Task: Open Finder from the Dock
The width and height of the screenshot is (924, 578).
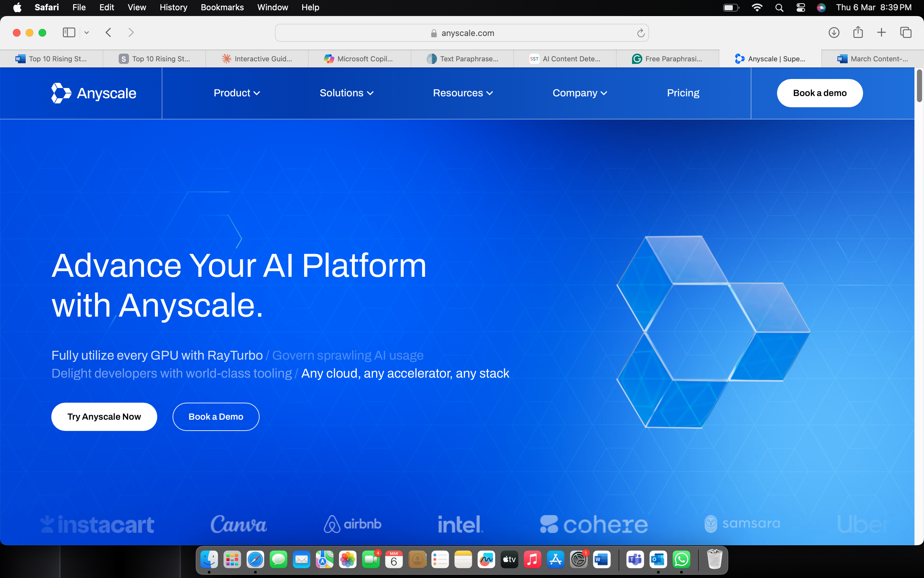Action: coord(209,560)
